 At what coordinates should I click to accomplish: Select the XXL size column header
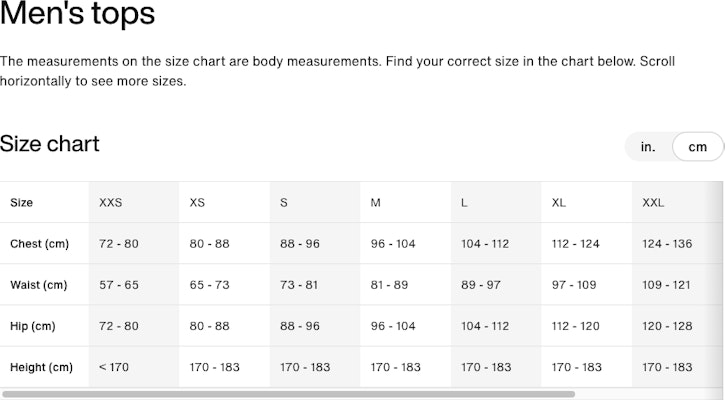point(653,203)
